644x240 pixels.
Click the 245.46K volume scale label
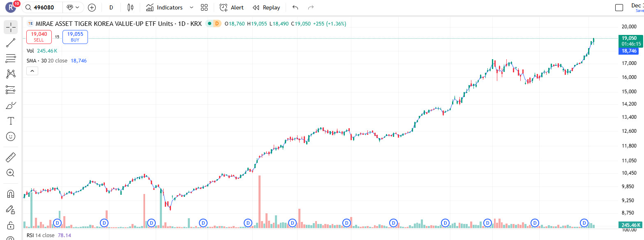pos(630,225)
